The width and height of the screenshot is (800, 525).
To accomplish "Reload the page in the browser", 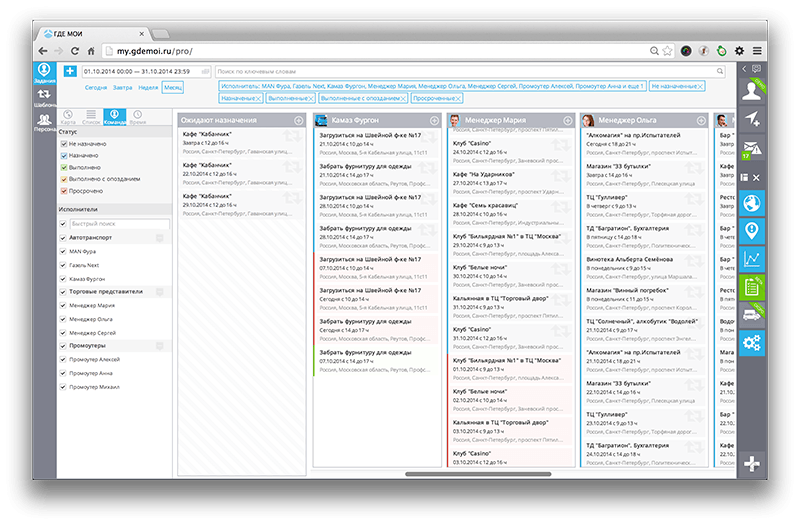I will (75, 51).
